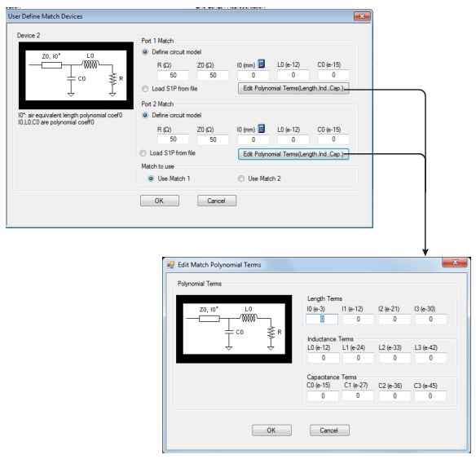Click the C3 (e-45) capacitance term field
The width and height of the screenshot is (476, 459).
tap(430, 396)
